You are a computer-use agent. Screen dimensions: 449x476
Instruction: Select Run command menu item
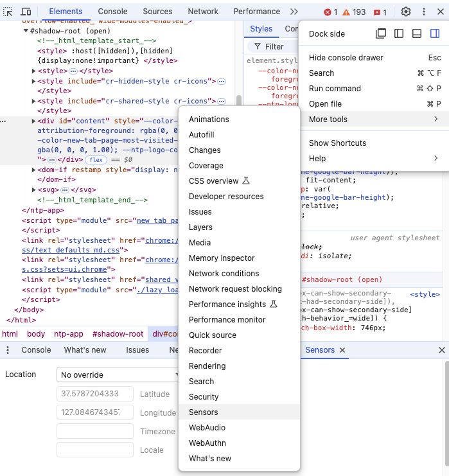pyautogui.click(x=374, y=89)
